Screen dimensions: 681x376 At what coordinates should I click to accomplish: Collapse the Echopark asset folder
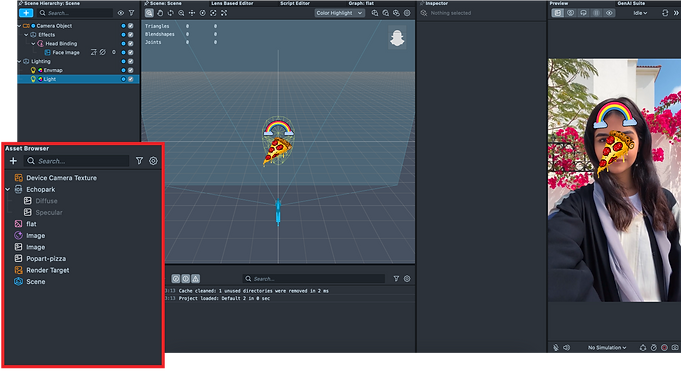pyautogui.click(x=8, y=190)
